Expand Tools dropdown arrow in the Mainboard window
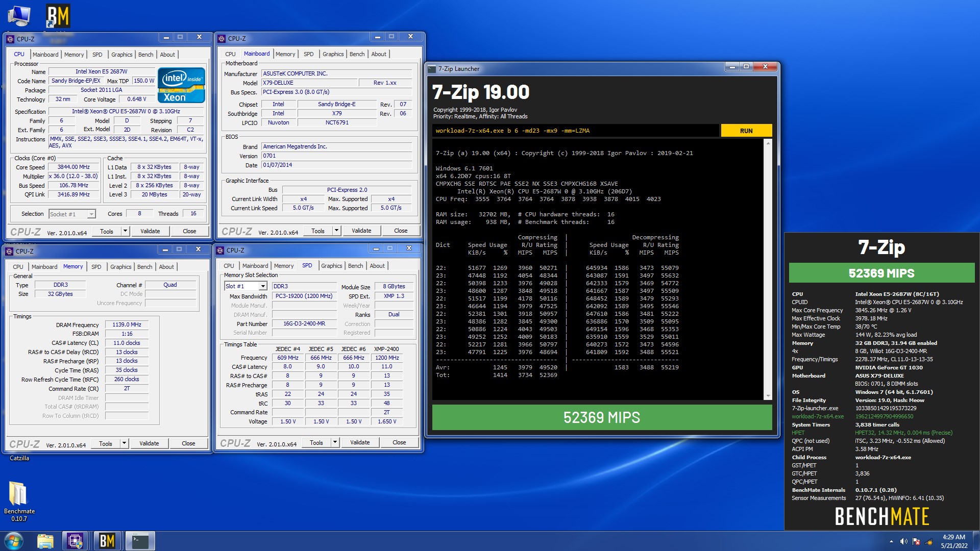The image size is (980, 551). click(x=336, y=231)
